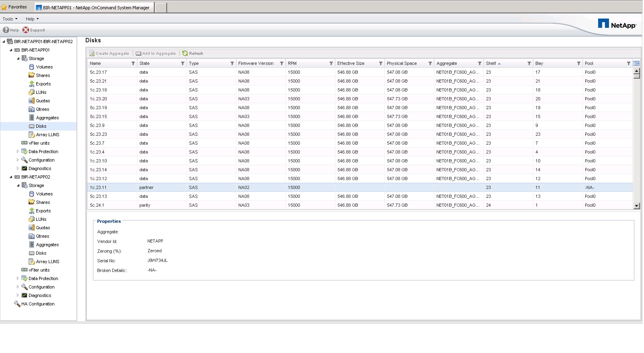Expand Diagnostics under BIR-NETAPP02
Image resolution: width=644 pixels, height=353 pixels.
click(18, 295)
